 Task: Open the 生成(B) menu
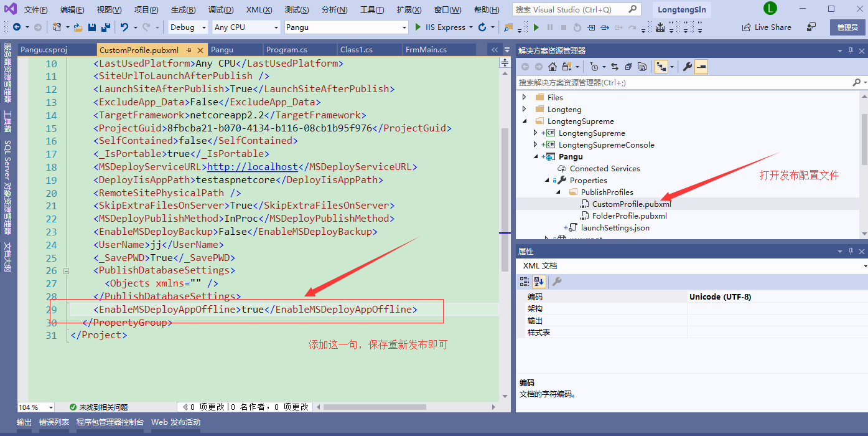tap(183, 10)
